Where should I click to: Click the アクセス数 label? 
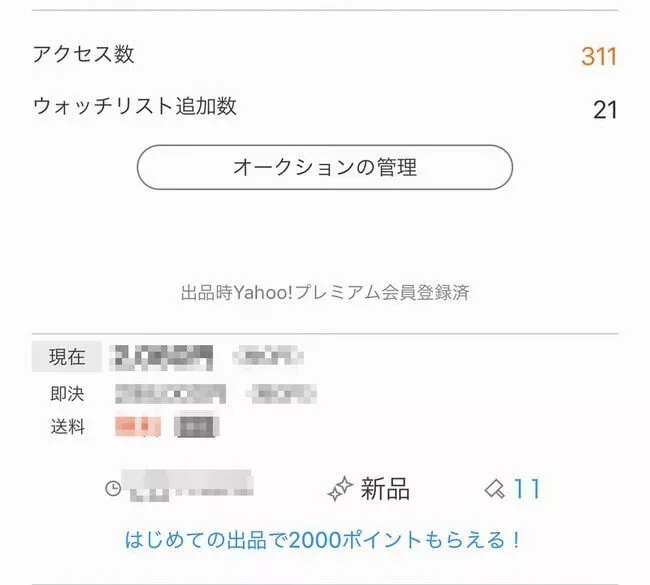pyautogui.click(x=84, y=55)
